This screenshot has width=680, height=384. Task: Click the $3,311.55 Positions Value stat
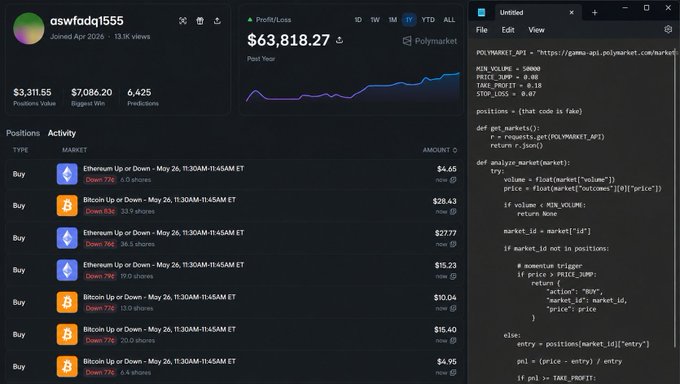click(x=34, y=97)
